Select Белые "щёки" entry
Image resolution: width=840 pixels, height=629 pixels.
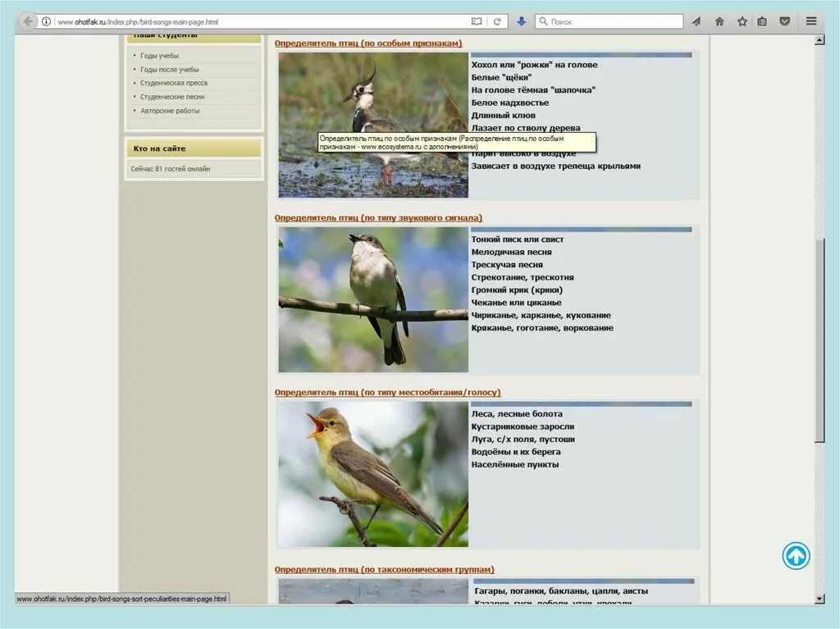point(501,78)
